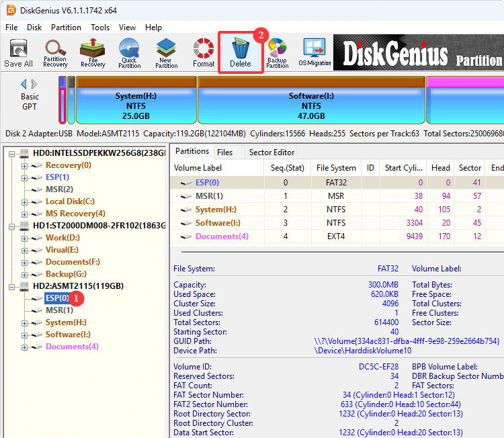Launch the OS Migration tool
The width and height of the screenshot is (504, 438).
314,52
